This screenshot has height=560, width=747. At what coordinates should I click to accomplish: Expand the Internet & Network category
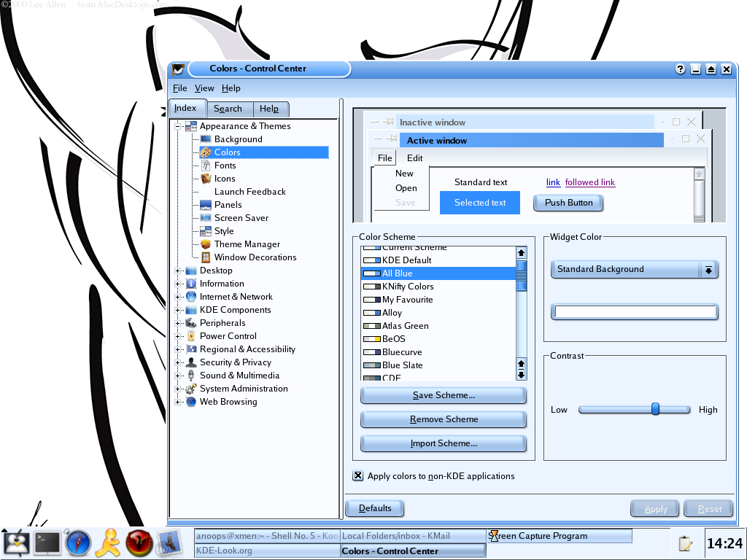pyautogui.click(x=178, y=297)
